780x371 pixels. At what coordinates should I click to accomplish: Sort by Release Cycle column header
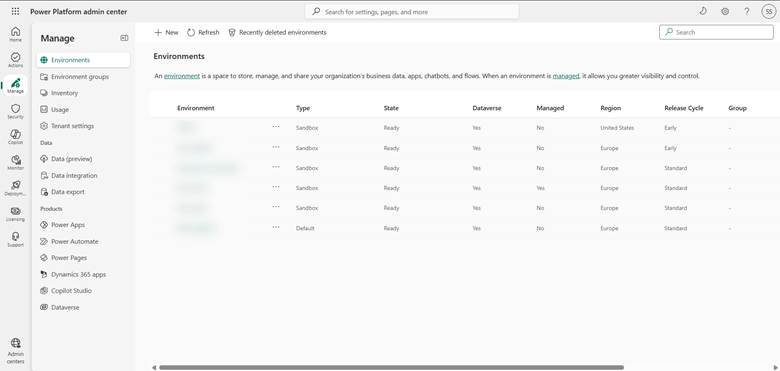tap(683, 108)
